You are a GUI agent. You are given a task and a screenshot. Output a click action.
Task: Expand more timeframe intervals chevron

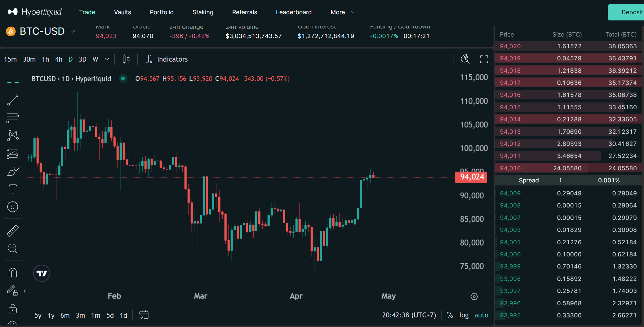click(x=107, y=59)
